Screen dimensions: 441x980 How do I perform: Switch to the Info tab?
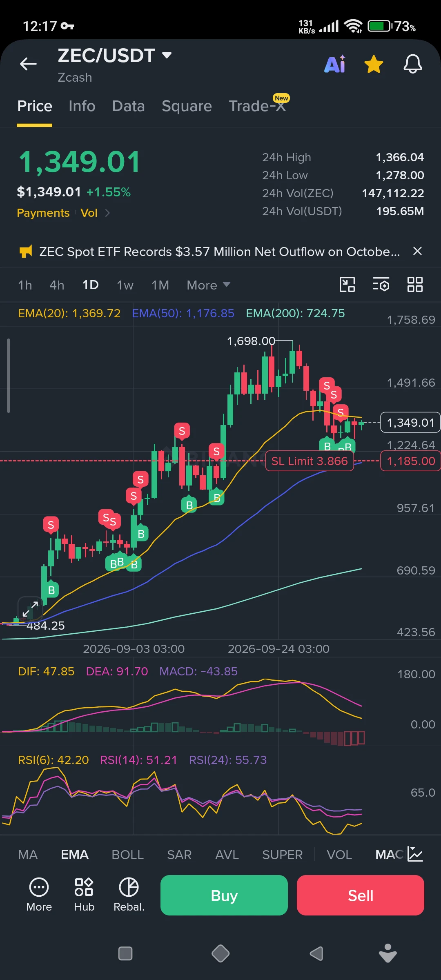[82, 106]
